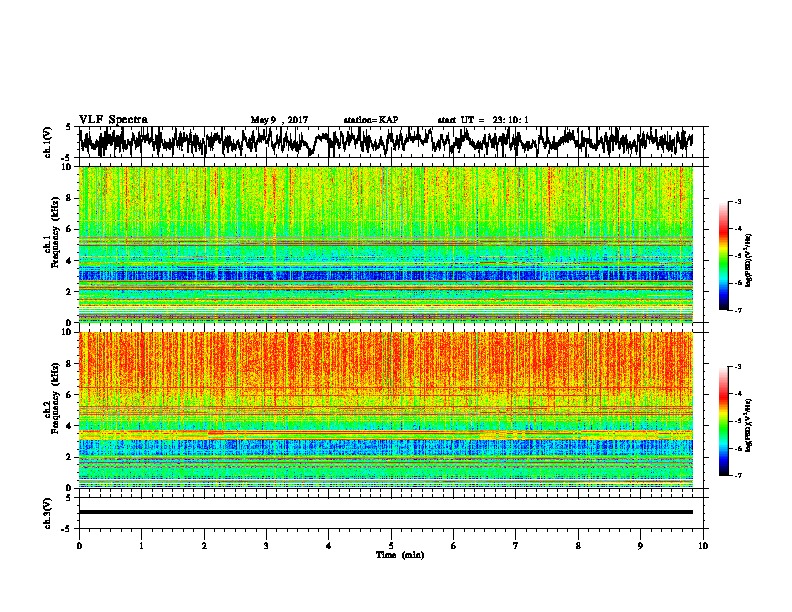Click the ch.1 voltage waveform trace
Screen dimensions: 792x612
(386, 142)
